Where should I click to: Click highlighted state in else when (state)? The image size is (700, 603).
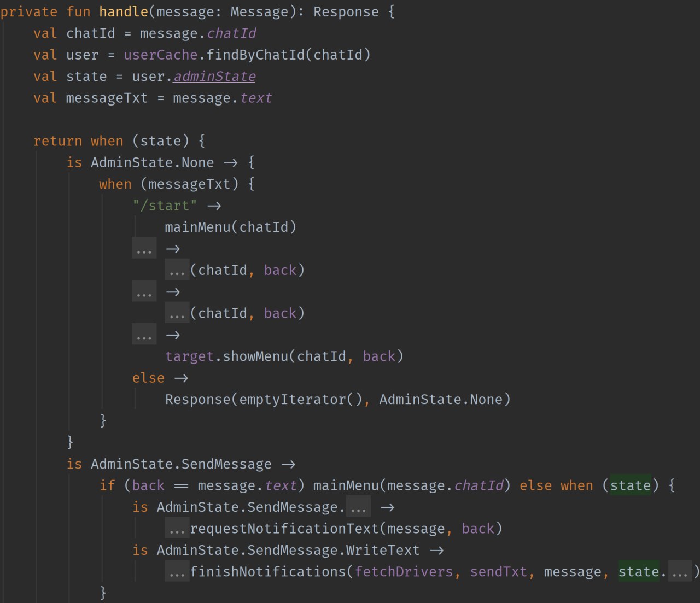[631, 485]
